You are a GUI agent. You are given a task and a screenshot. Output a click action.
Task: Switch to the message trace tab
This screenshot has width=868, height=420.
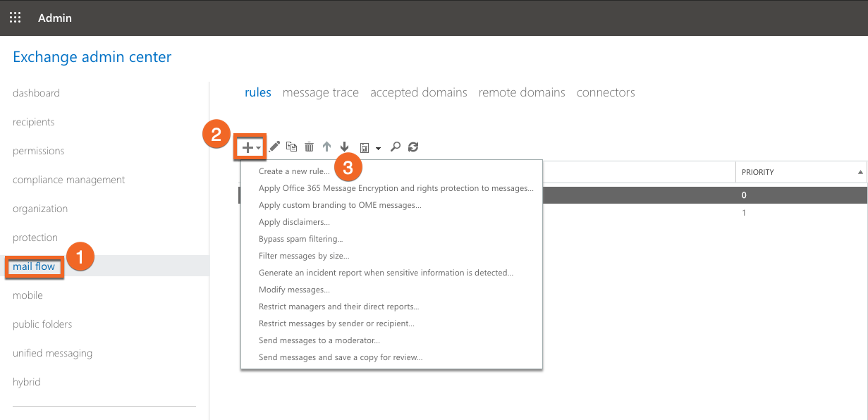tap(321, 92)
